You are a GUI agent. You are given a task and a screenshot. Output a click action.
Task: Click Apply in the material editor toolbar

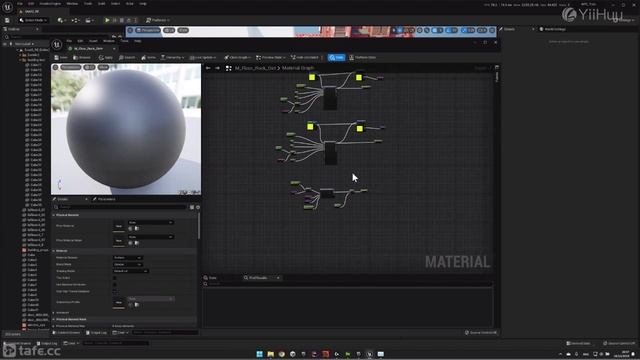(105, 58)
